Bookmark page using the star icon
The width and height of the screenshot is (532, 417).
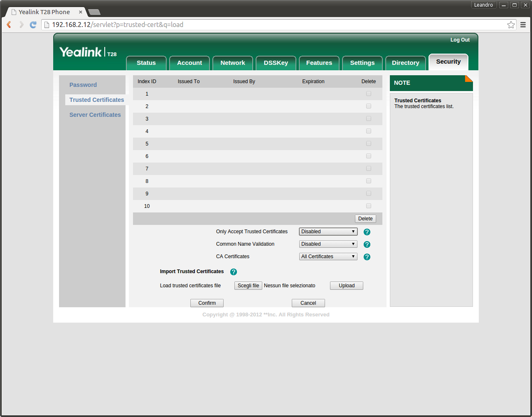point(511,25)
